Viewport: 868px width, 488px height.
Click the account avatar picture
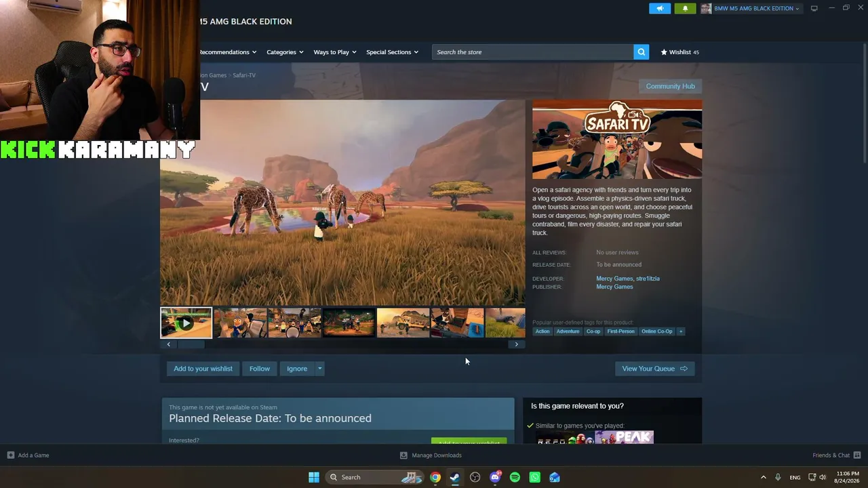(706, 8)
